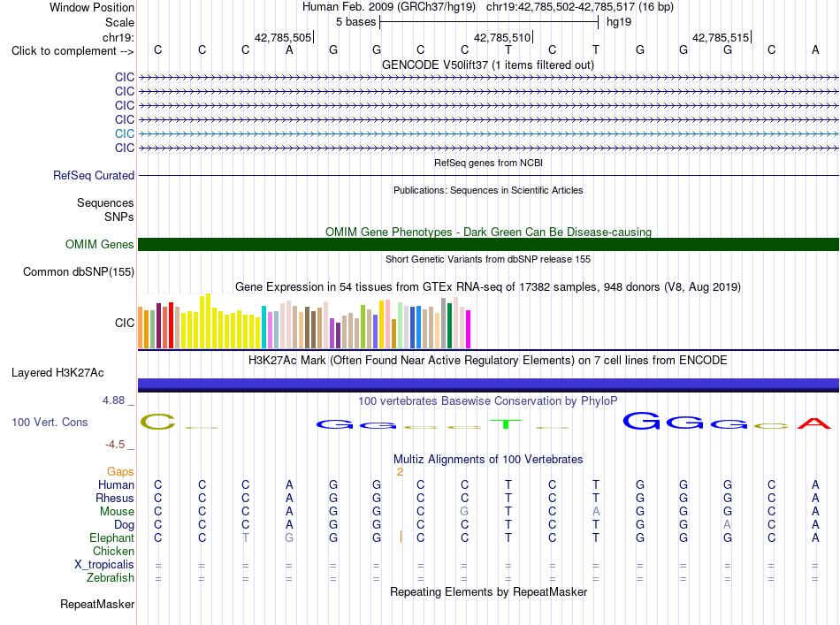Click the Elephant species row label

(x=111, y=537)
